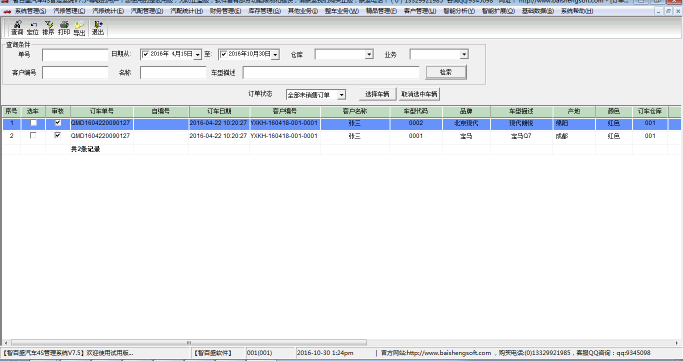Click the 选择车辆 button
The height and width of the screenshot is (361, 683).
click(x=377, y=94)
